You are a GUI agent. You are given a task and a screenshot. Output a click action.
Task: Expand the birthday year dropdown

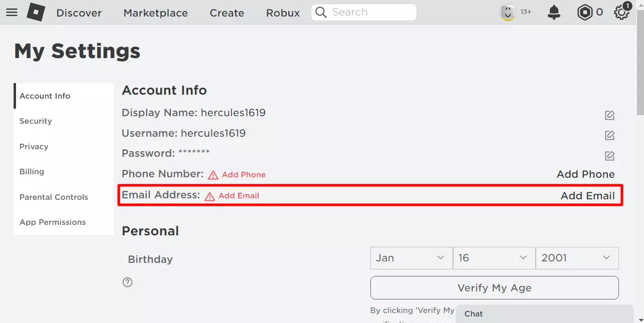(577, 258)
